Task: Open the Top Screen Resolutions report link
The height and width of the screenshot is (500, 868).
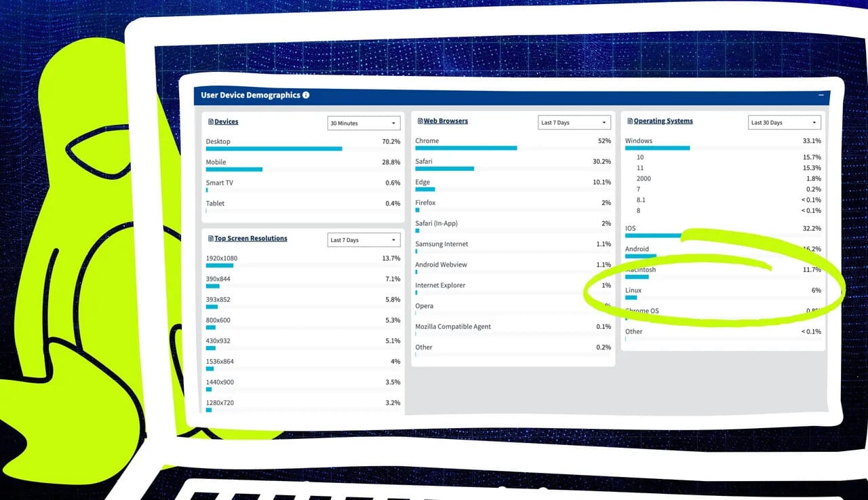Action: [x=251, y=239]
